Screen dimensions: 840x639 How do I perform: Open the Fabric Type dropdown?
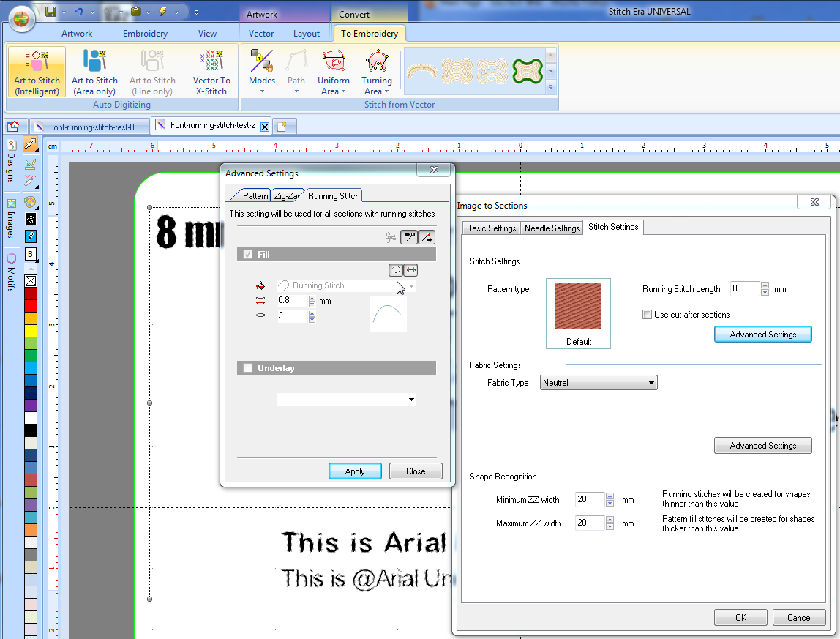599,383
